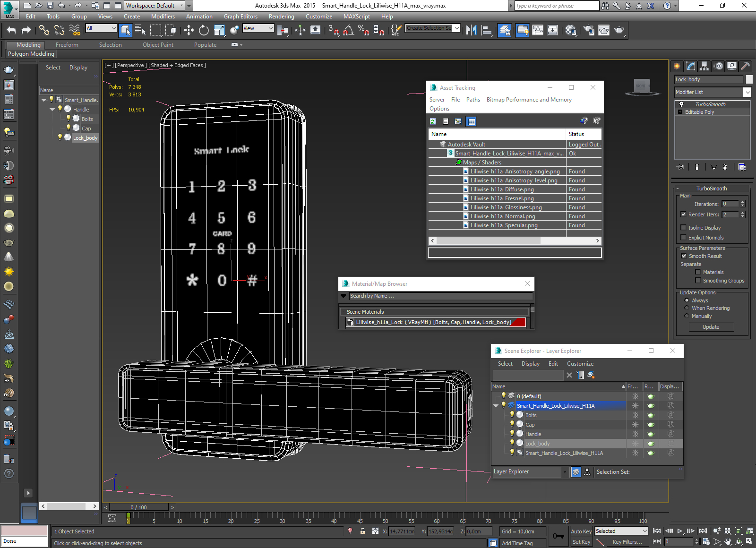Toggle TurboSmooth modifier lightbulb in stack
This screenshot has width=756, height=548.
(x=681, y=104)
